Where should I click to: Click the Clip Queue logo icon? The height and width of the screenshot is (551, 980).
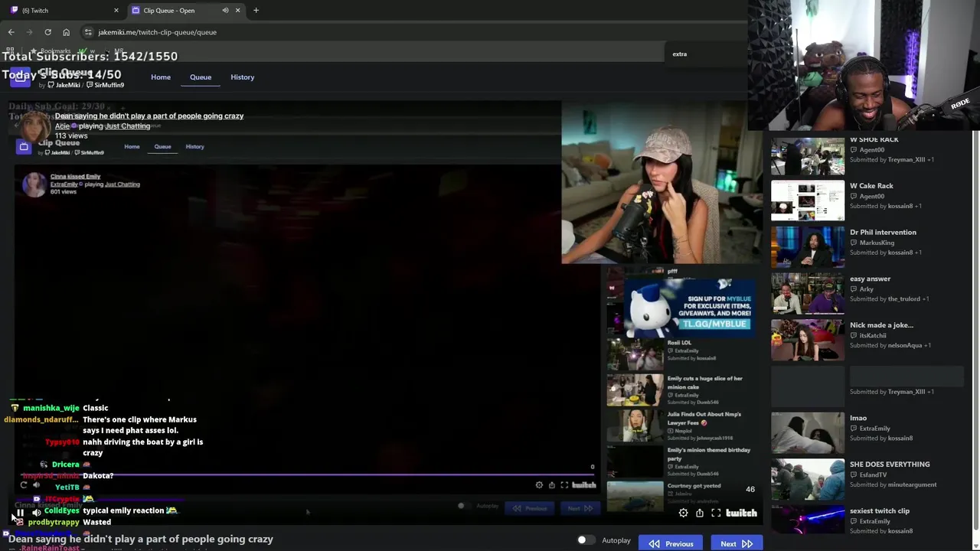point(21,79)
